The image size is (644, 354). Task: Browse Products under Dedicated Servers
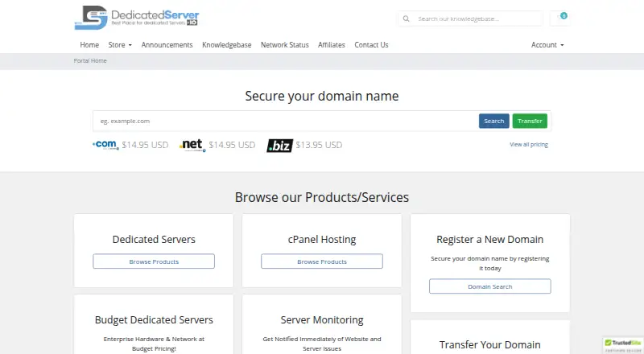coord(154,261)
